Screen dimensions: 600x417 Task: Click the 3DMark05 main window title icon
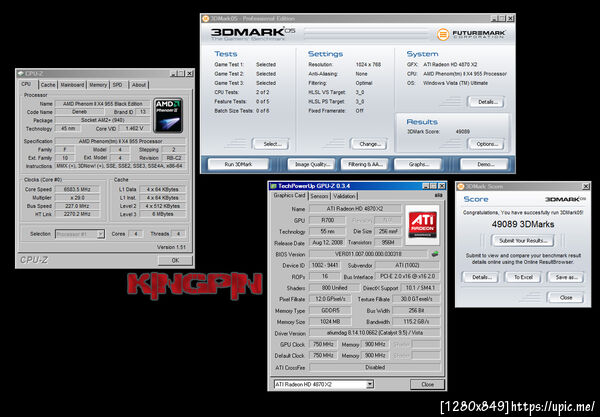point(205,18)
